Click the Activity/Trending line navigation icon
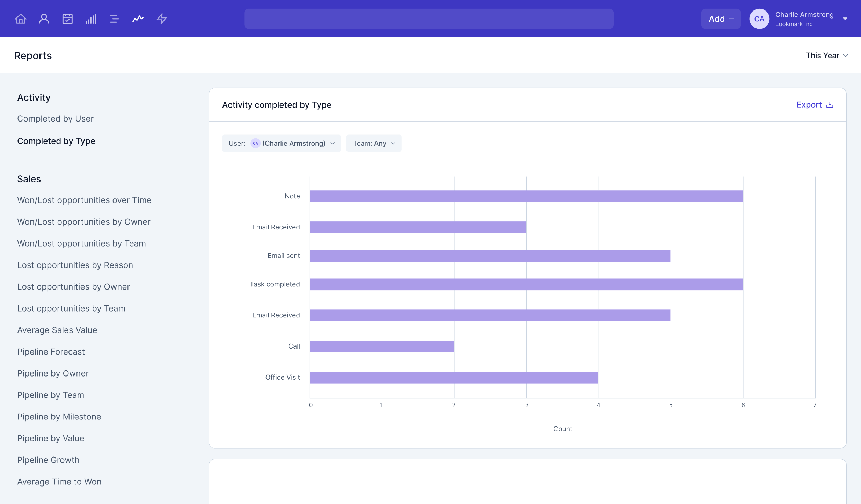 pos(138,19)
